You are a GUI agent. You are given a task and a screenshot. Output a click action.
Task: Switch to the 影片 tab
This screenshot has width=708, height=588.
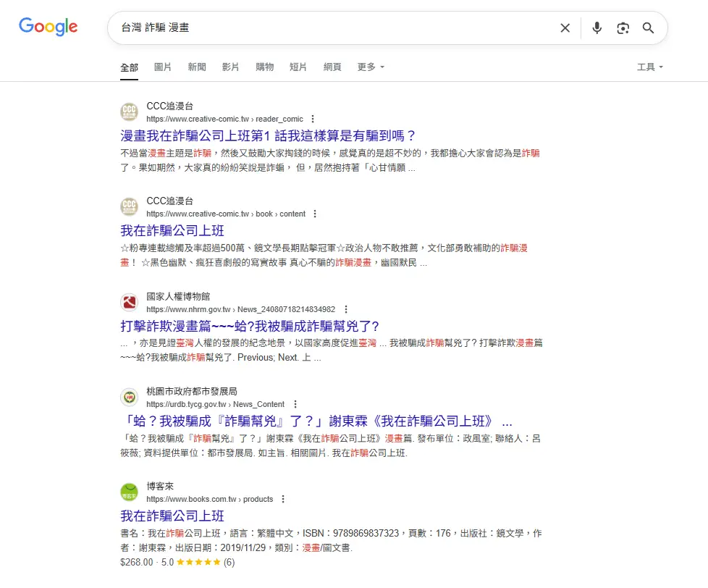[230, 67]
